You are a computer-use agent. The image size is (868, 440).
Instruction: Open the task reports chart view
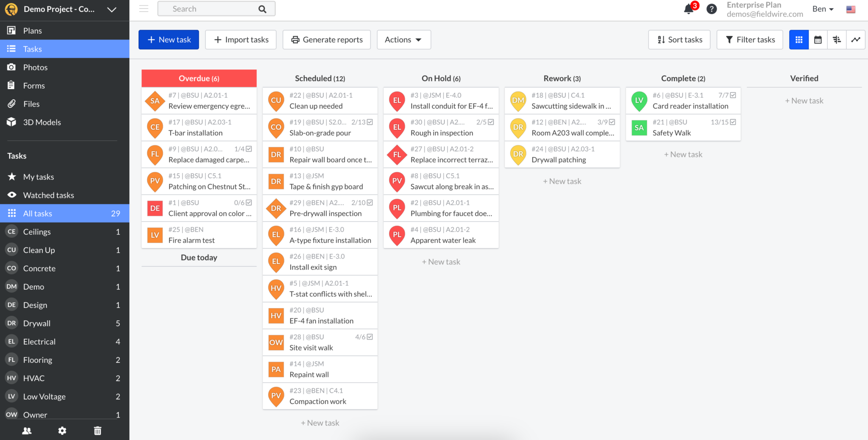point(856,39)
